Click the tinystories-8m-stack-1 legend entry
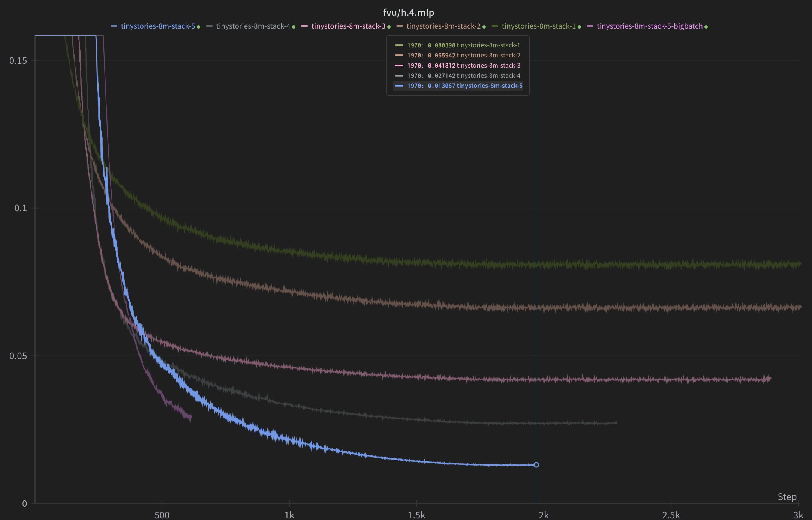Image resolution: width=812 pixels, height=520 pixels. 539,26
